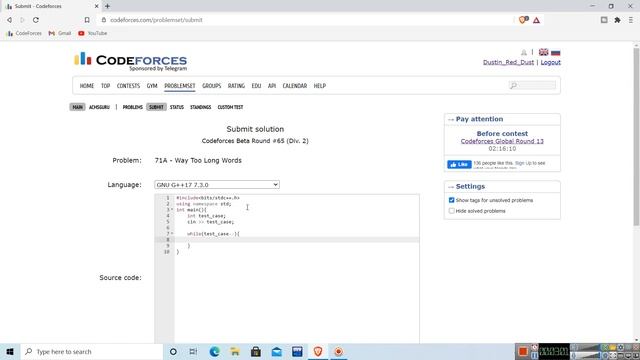640x360 pixels.
Task: Open API in the main menu
Action: point(272,86)
